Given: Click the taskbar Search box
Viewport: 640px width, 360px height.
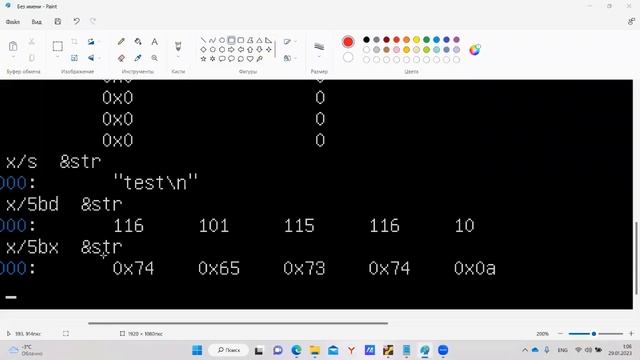Looking at the screenshot, I should tap(229, 350).
